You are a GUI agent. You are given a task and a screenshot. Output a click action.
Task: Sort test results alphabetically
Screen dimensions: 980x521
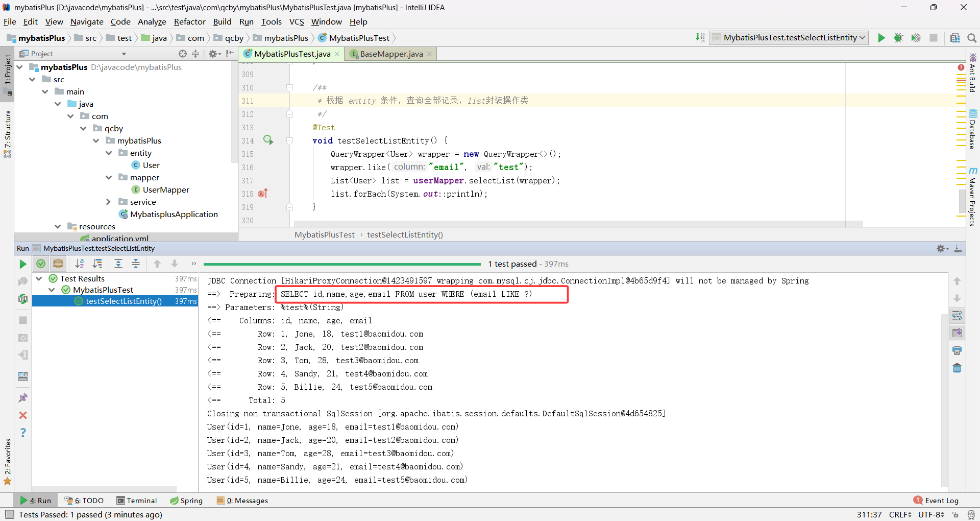pyautogui.click(x=80, y=264)
